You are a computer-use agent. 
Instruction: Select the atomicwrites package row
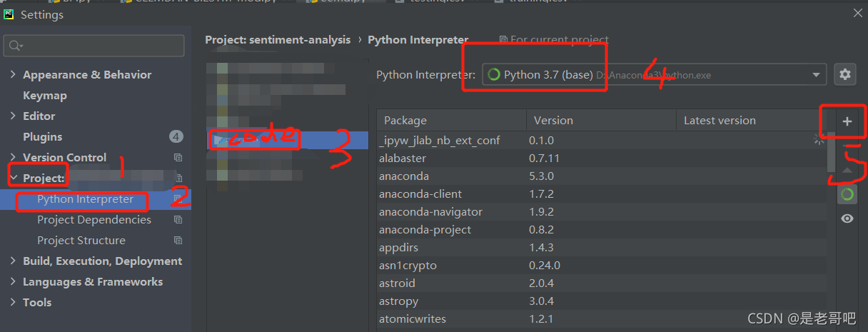tap(602, 319)
